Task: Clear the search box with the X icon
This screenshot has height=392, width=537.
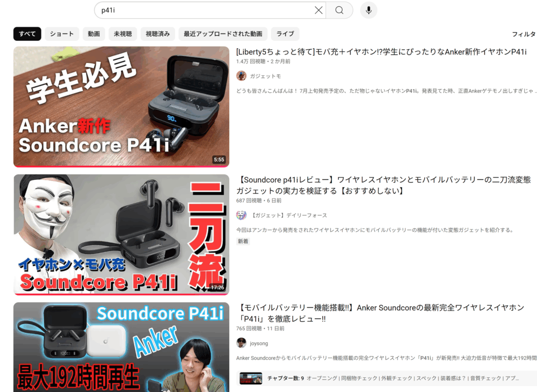Action: click(x=318, y=10)
